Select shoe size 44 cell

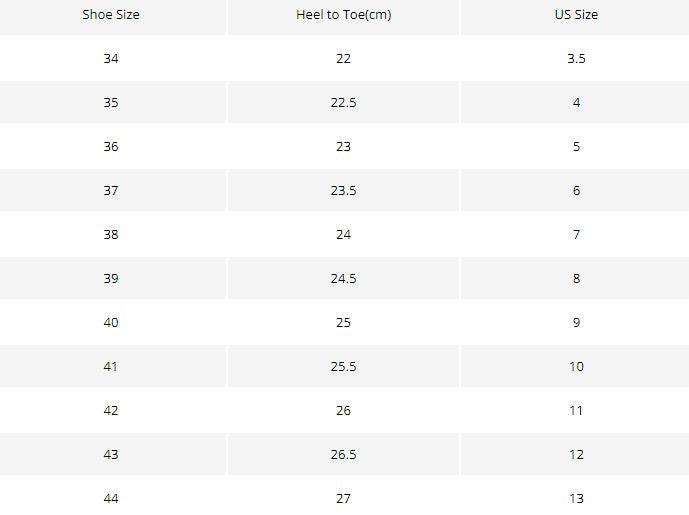point(111,498)
